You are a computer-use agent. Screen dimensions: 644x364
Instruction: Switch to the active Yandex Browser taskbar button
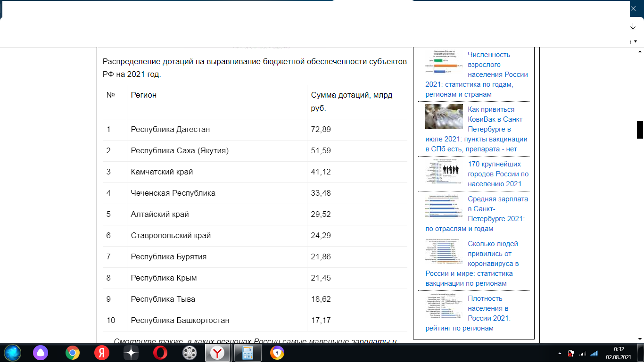[217, 353]
